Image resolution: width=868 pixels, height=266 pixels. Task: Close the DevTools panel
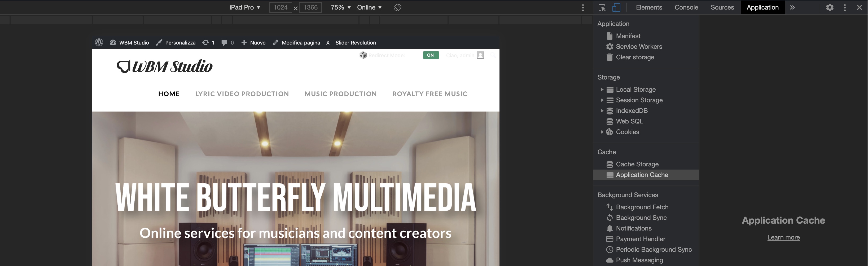coord(859,7)
